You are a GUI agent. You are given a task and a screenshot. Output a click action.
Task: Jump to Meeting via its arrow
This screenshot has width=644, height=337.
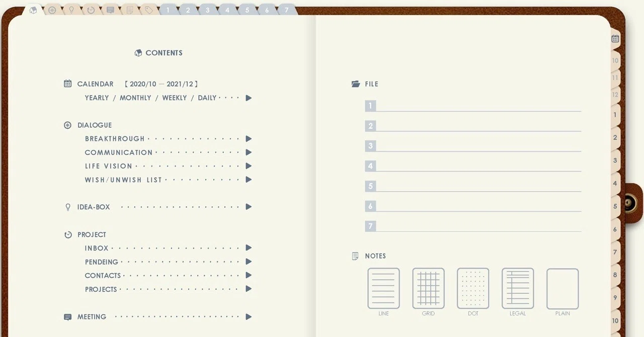click(x=249, y=317)
